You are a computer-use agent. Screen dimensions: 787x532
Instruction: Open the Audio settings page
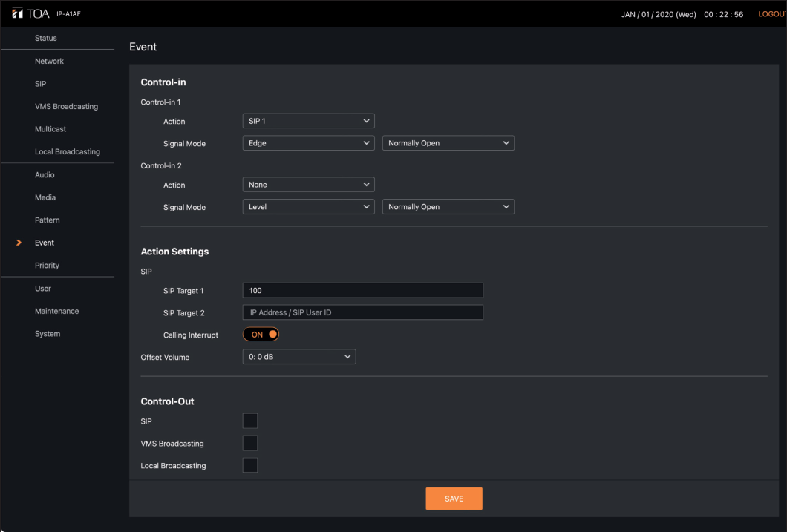(45, 175)
